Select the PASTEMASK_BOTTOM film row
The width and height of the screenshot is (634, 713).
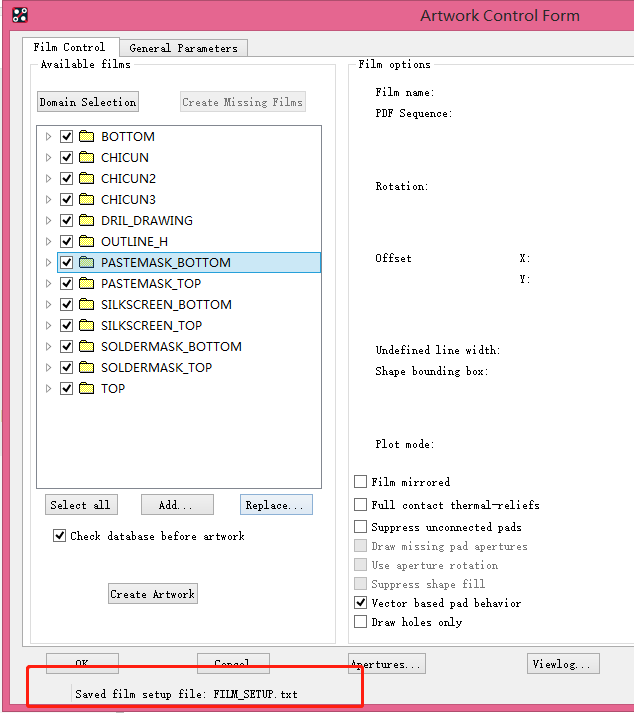click(166, 262)
